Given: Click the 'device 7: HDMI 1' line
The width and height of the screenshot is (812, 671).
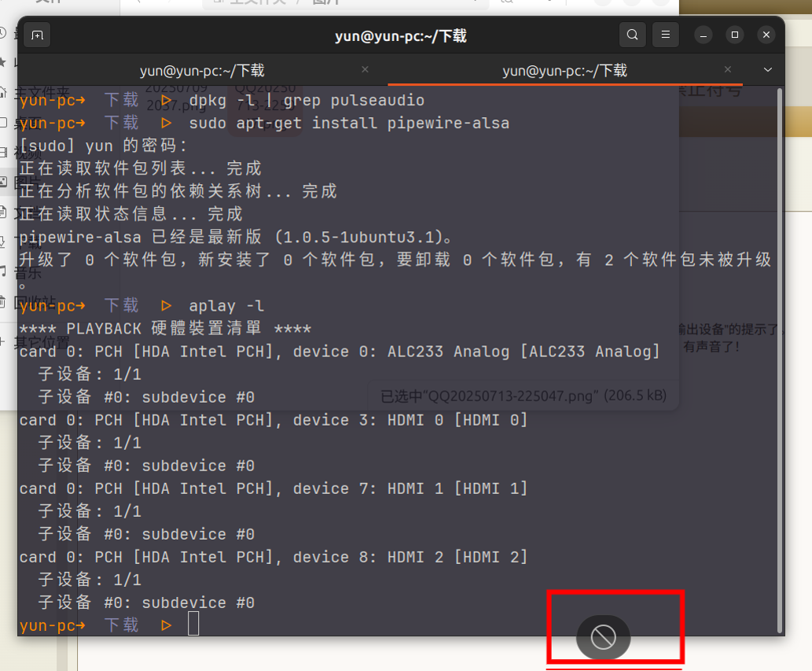Looking at the screenshot, I should (x=274, y=488).
